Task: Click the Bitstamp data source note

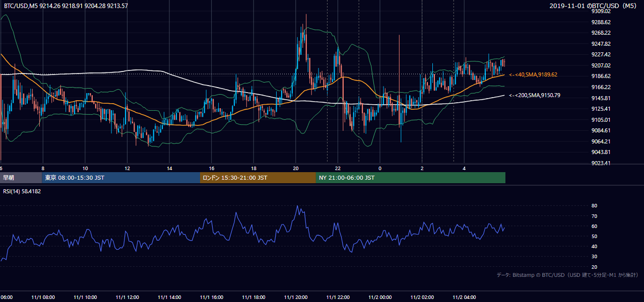Action: click(x=567, y=275)
